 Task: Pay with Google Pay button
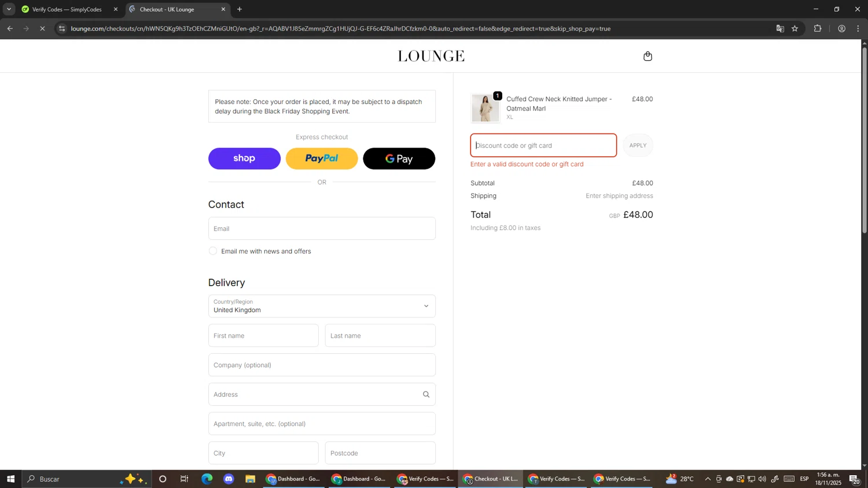click(399, 158)
